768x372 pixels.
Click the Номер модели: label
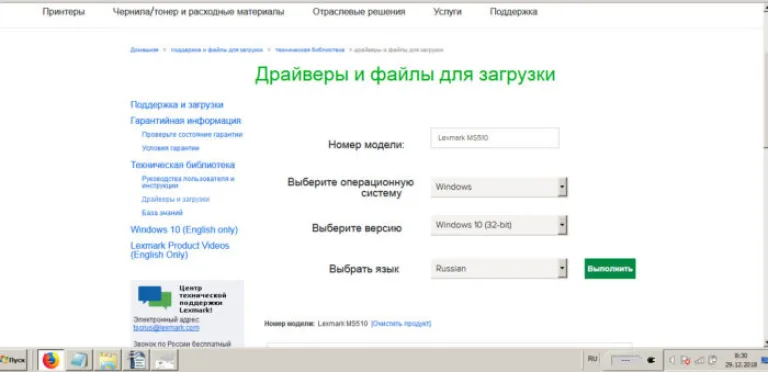pyautogui.click(x=366, y=145)
